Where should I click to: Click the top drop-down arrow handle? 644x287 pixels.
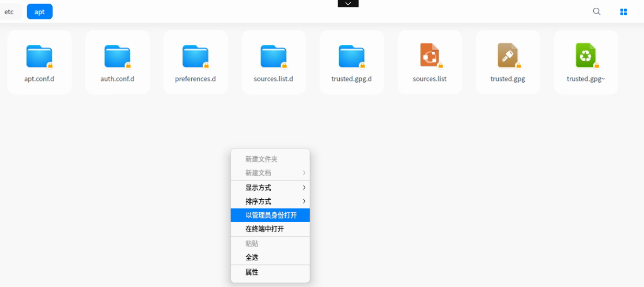(x=348, y=4)
